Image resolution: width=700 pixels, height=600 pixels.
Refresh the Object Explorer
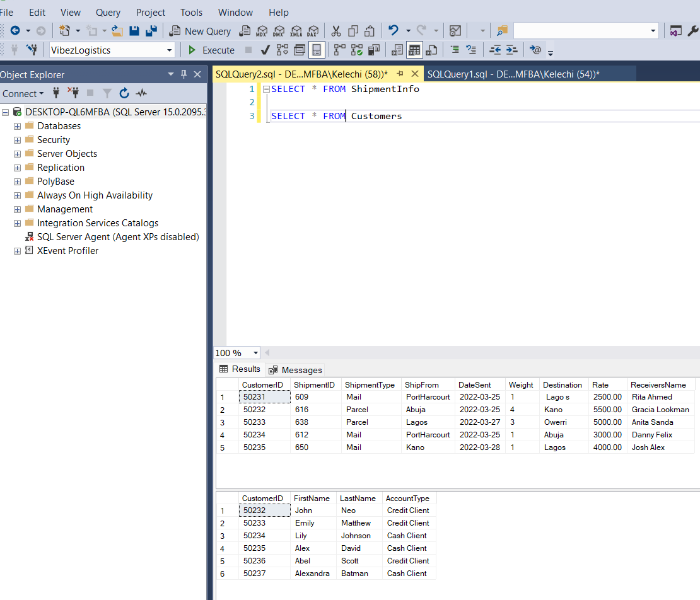coord(124,93)
